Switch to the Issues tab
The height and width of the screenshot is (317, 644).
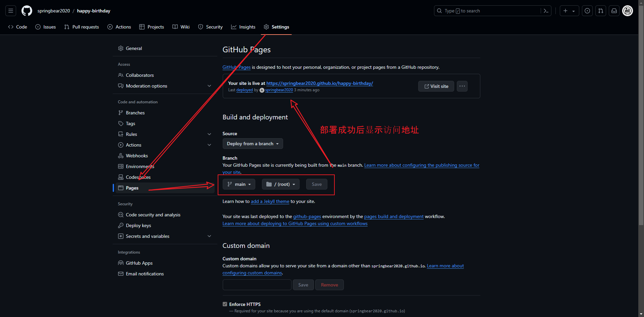click(x=46, y=27)
